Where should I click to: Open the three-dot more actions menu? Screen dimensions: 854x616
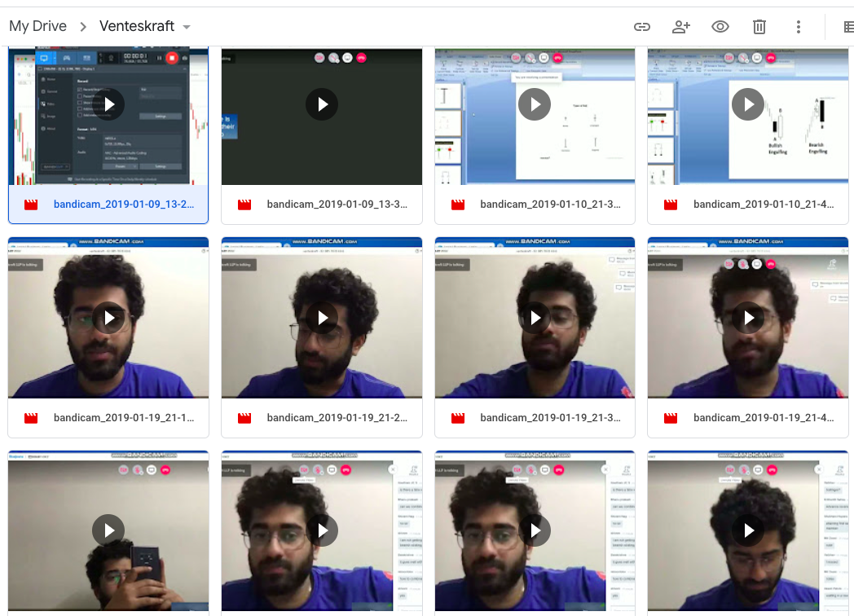coord(799,27)
